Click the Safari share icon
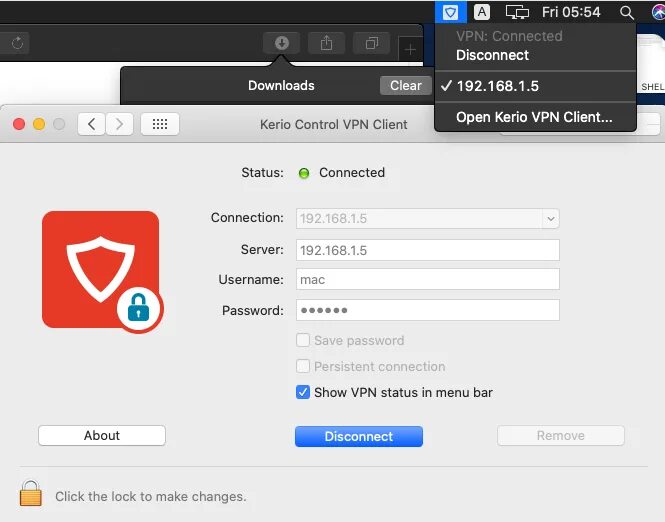 (x=326, y=43)
